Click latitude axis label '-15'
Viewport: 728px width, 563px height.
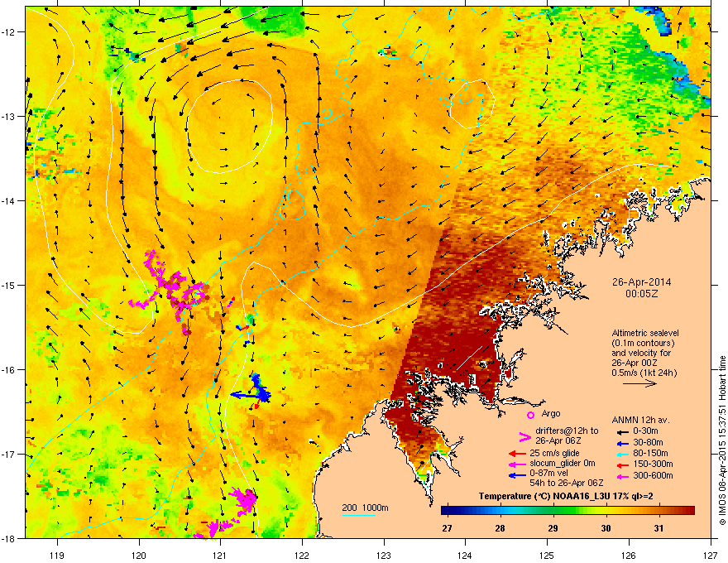[9, 285]
